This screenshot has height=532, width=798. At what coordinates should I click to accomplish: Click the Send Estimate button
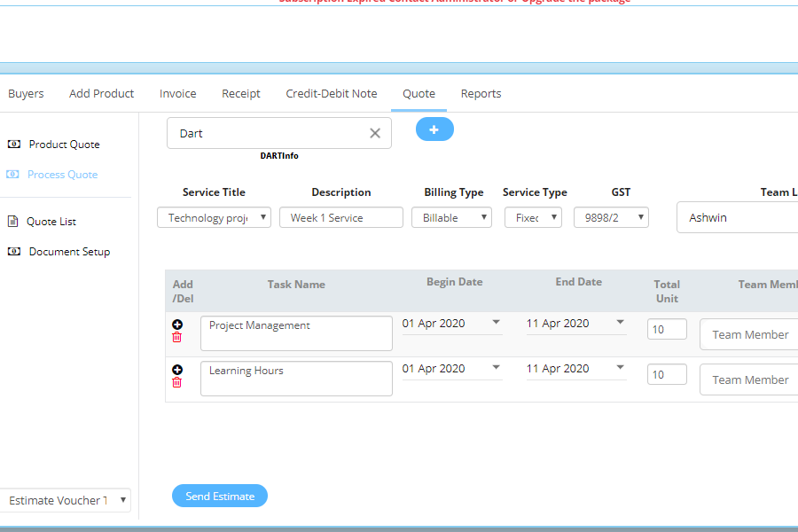coord(220,496)
